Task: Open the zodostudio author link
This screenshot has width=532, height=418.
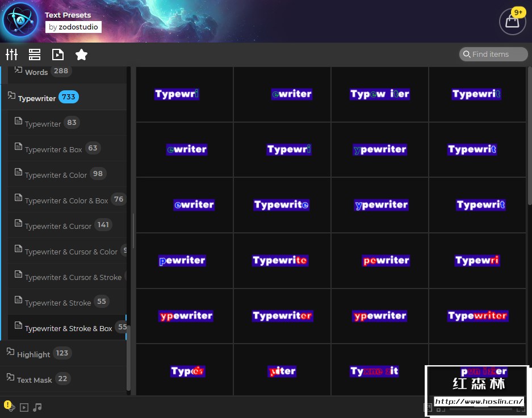Action: [73, 27]
